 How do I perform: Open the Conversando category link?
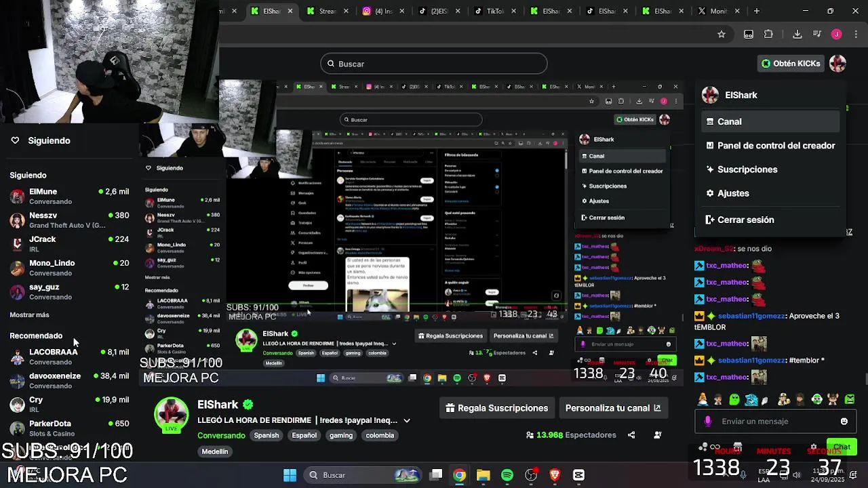pos(221,435)
